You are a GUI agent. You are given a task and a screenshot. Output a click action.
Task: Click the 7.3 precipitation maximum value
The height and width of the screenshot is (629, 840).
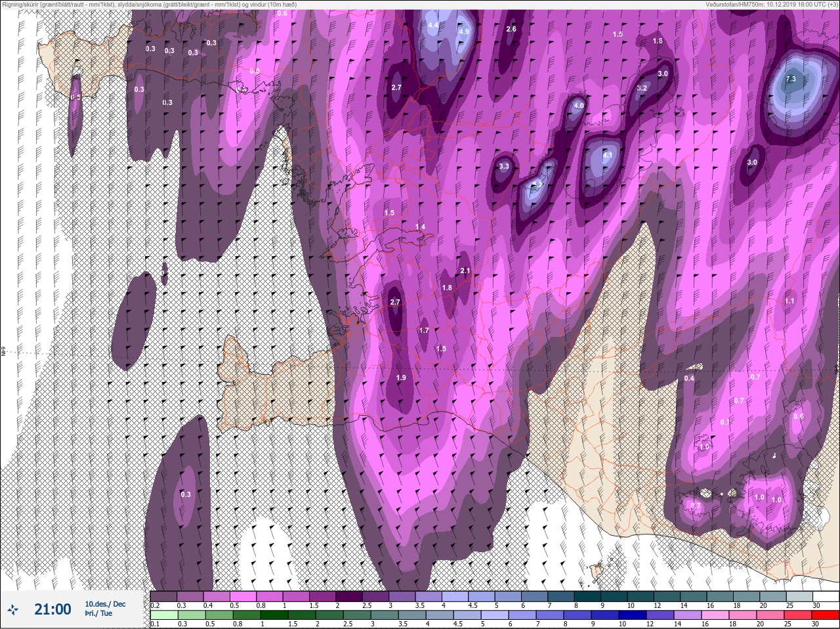(791, 79)
